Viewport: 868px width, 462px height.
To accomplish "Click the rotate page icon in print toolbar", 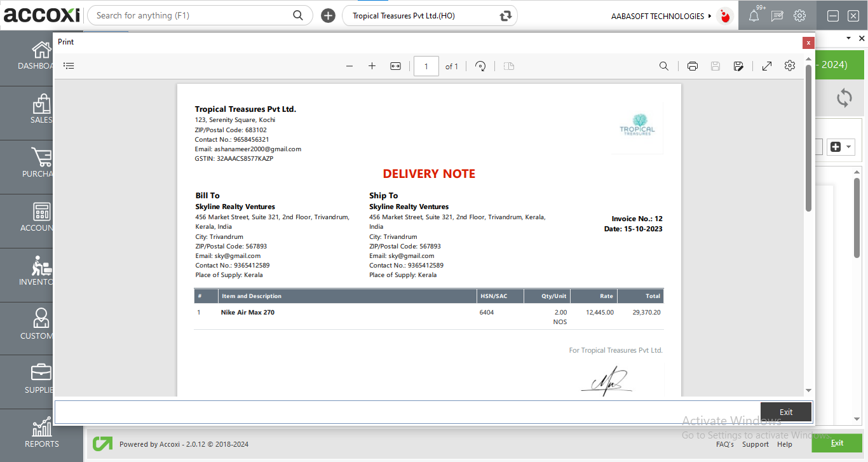I will (x=480, y=65).
